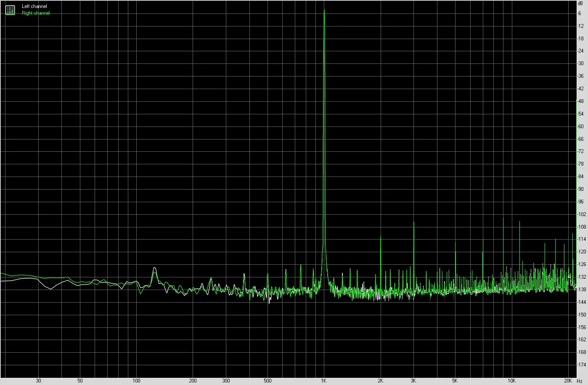588x385 pixels.
Task: Click the 20K frequency axis label
Action: pyautogui.click(x=568, y=381)
